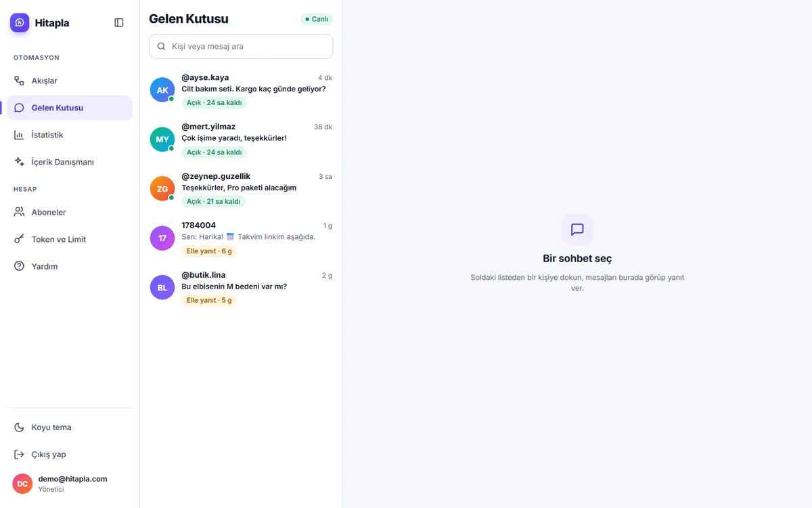Click the Gelen Kutusu chat bubble icon
The width and height of the screenshot is (812, 508).
[20, 108]
